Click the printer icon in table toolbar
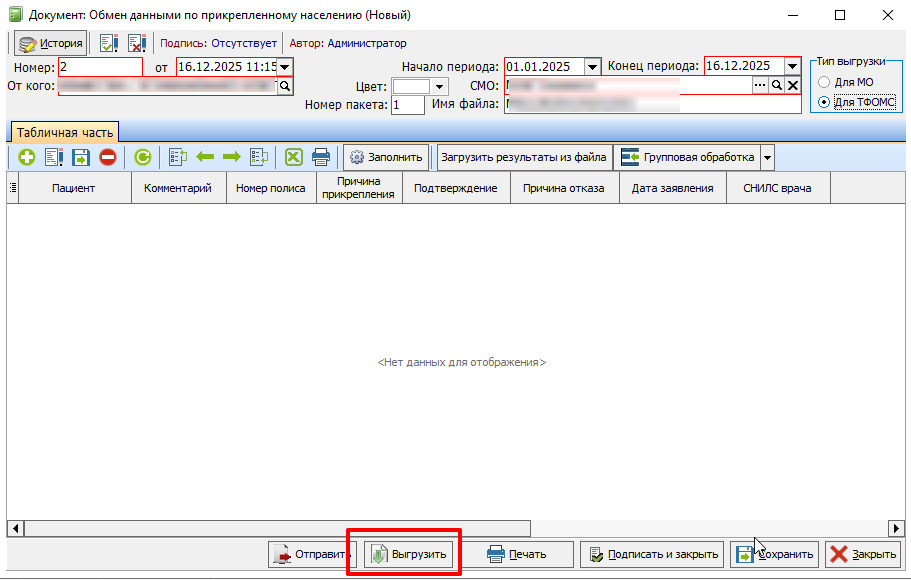This screenshot has height=580, width=911. [321, 157]
